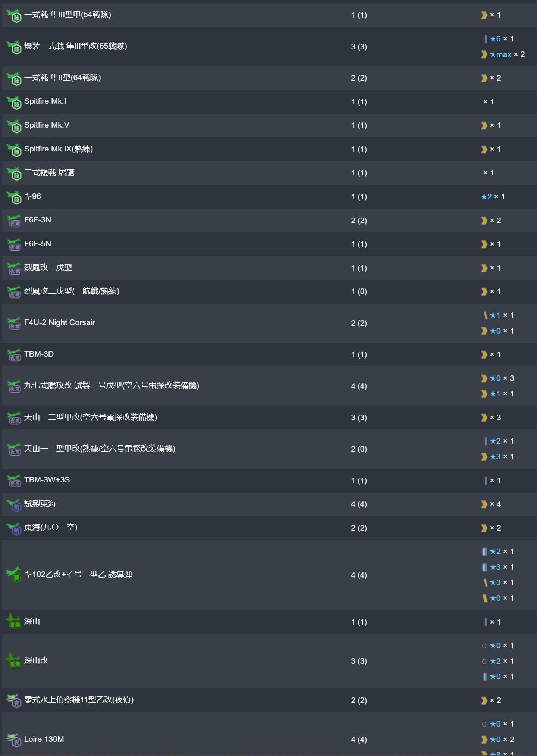Screen dimensions: 537x756
Task: Click the night attacker icon beside TBM-3D
Action: [x=15, y=355]
